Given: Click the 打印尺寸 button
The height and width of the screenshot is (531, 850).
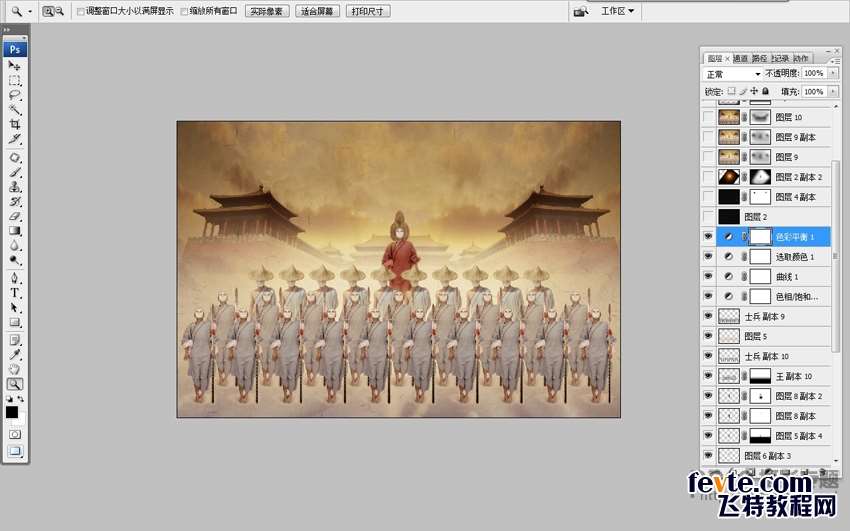Looking at the screenshot, I should pyautogui.click(x=368, y=11).
